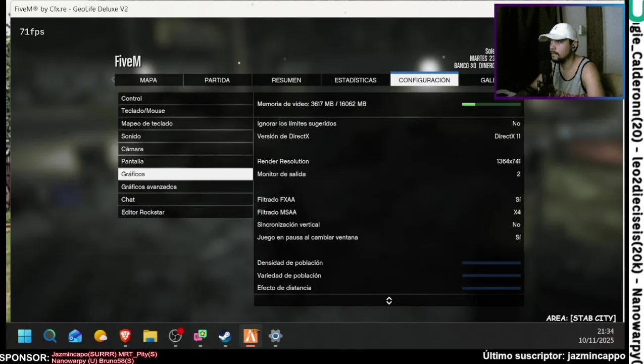The image size is (644, 364).
Task: Open the star chat-bubble app icon
Action: (201, 336)
